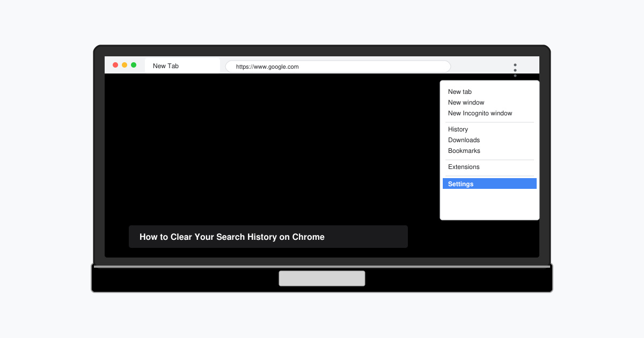
Task: Open History from the menu
Action: [458, 129]
